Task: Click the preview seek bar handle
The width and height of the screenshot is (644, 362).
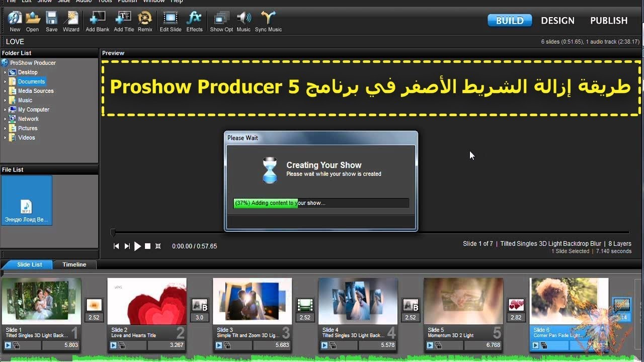Action: pos(113,232)
